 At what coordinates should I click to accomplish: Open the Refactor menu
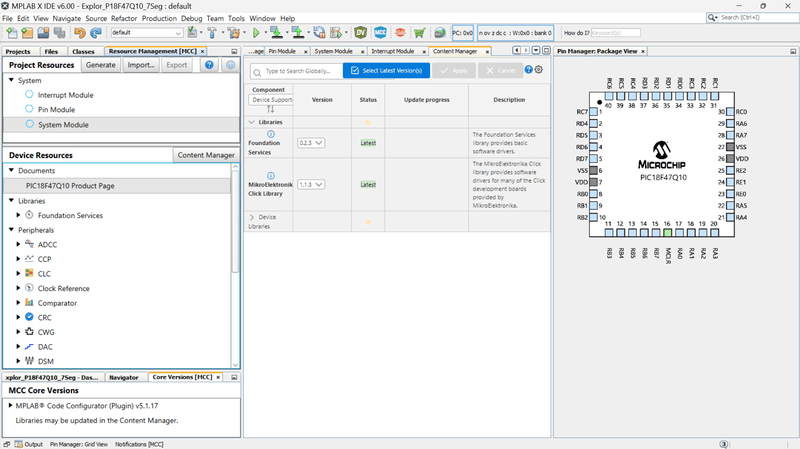coord(124,18)
